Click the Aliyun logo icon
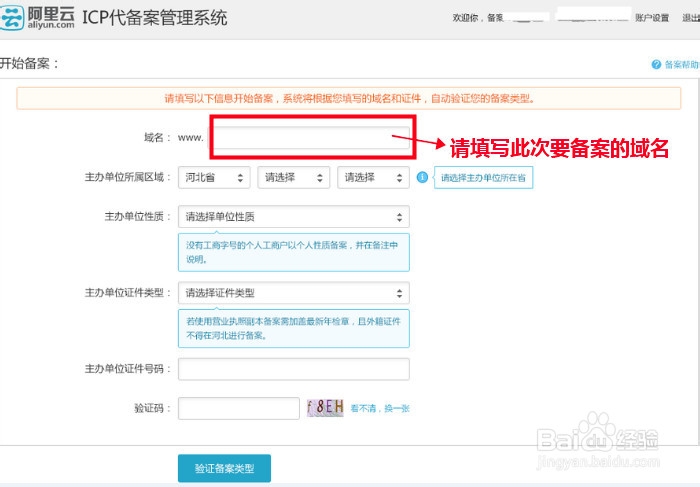Image resolution: width=700 pixels, height=487 pixels. tap(12, 18)
